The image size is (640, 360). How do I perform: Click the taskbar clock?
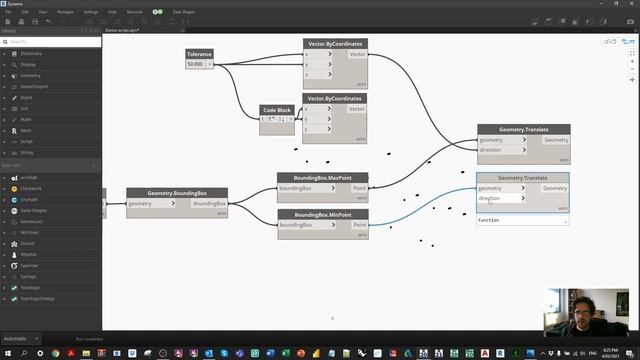click(611, 353)
